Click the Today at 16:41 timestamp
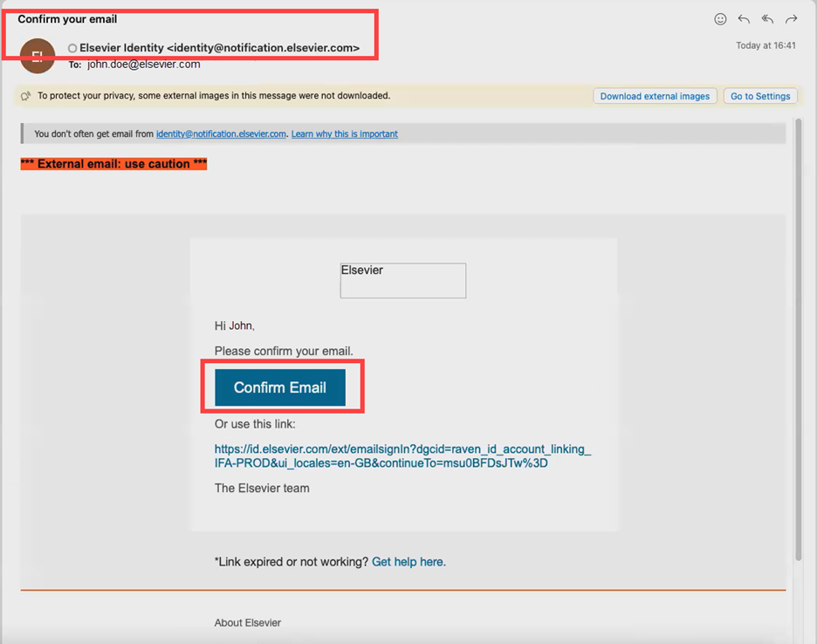Viewport: 817px width, 644px height. (x=766, y=45)
